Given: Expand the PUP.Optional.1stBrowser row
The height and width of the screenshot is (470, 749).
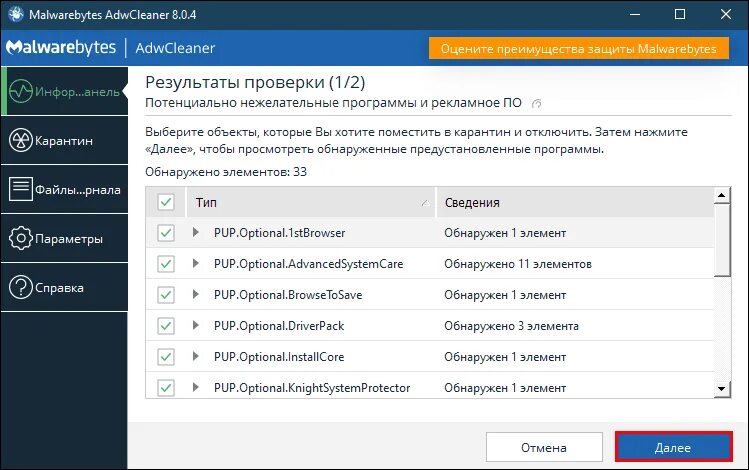Looking at the screenshot, I should pyautogui.click(x=195, y=233).
